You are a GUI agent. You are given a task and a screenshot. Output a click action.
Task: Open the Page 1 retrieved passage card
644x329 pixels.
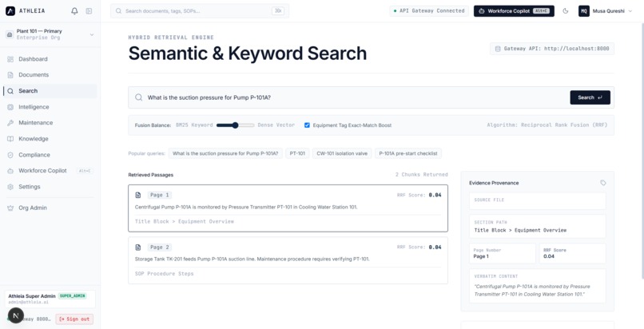pyautogui.click(x=288, y=208)
